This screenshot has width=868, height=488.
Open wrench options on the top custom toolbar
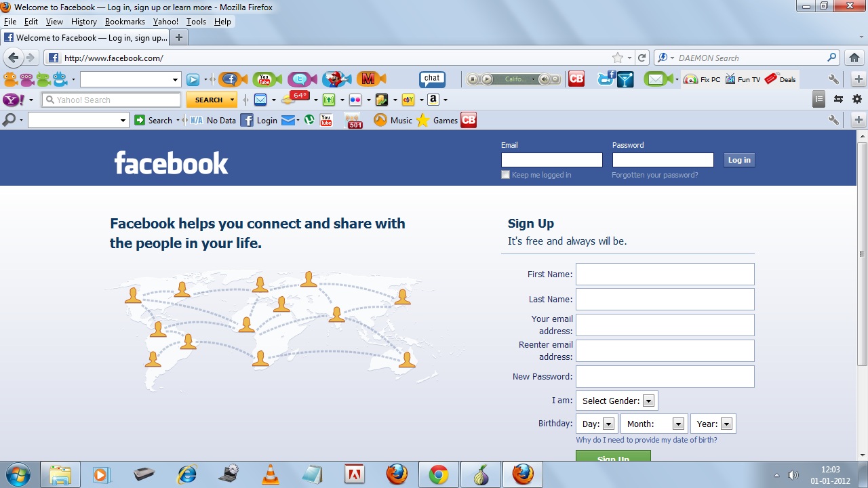point(833,79)
